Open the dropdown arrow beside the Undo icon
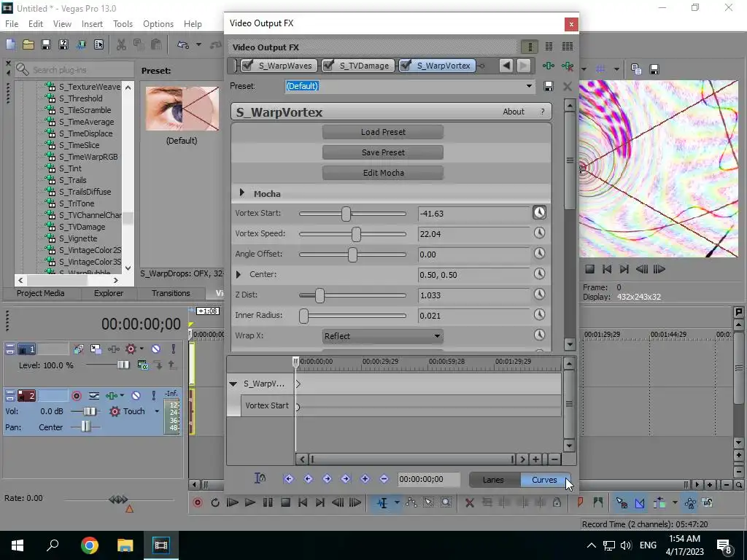The height and width of the screenshot is (560, 747). (198, 44)
